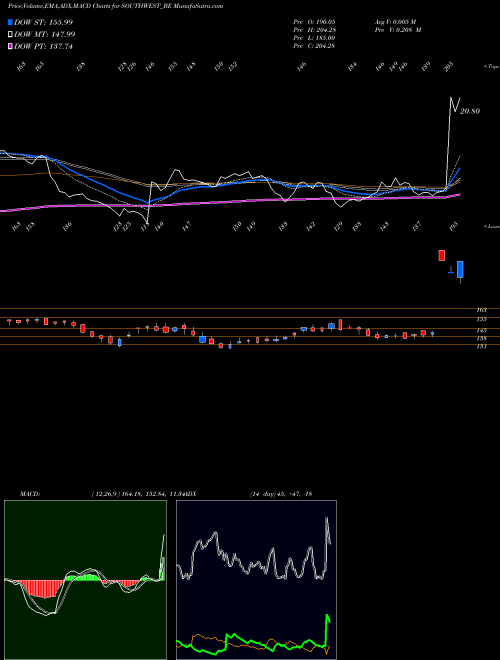Click the magenta DOW PT legend swatch
This screenshot has height=660, width=500.
click(x=11, y=46)
